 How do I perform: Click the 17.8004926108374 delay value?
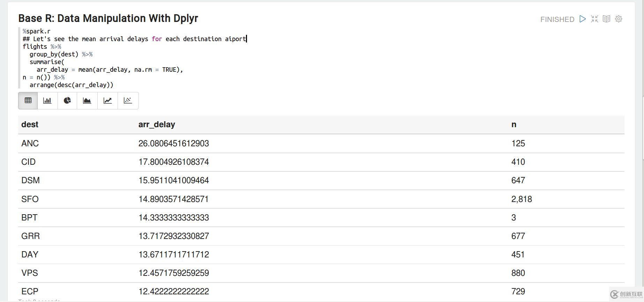click(174, 162)
